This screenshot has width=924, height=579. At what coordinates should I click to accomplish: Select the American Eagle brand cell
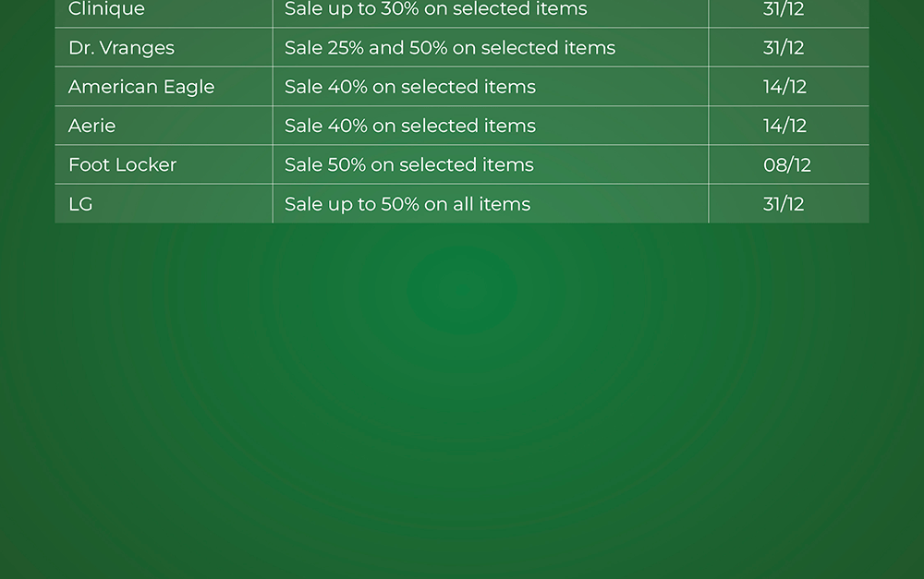tap(141, 87)
